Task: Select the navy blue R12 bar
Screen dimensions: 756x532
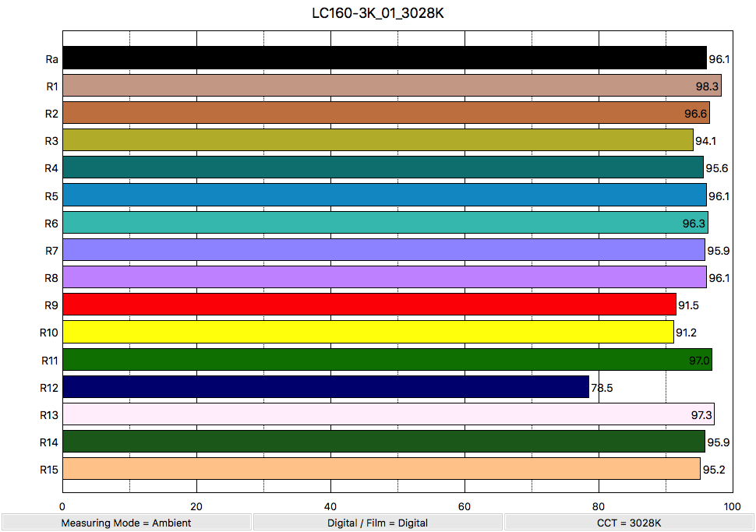Action: pos(325,387)
